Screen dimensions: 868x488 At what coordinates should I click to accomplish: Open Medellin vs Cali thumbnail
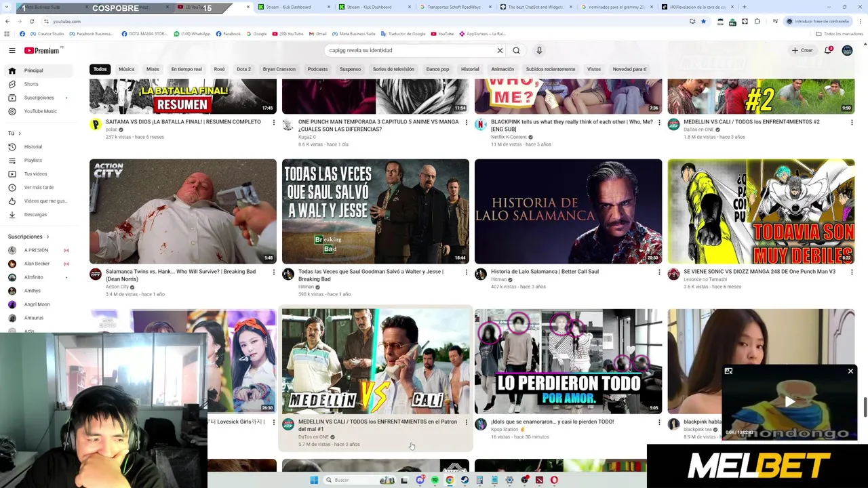[376, 361]
